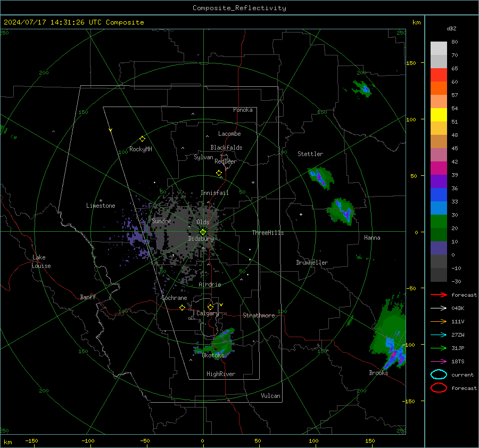Select the Hanna town label
This screenshot has height=448, width=479.
[372, 238]
